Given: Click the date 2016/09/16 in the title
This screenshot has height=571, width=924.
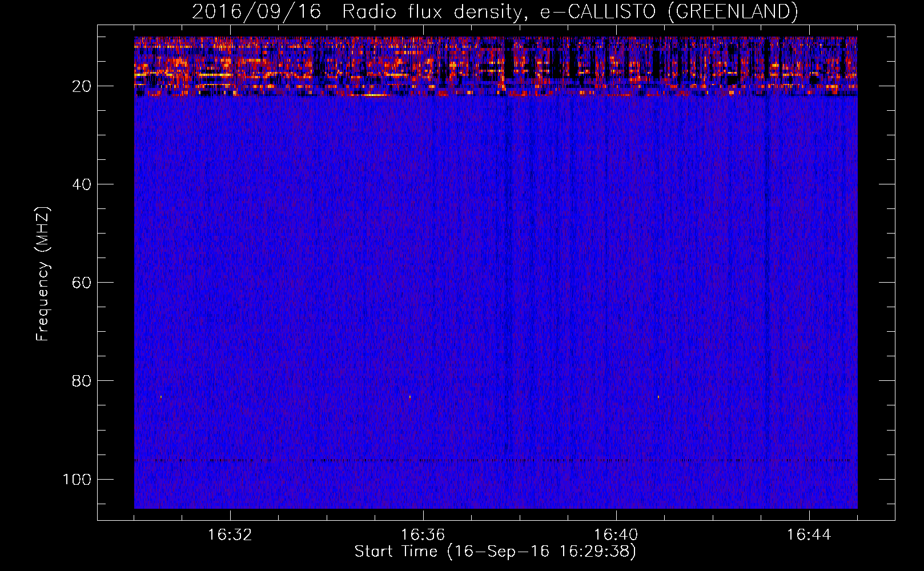Looking at the screenshot, I should pyautogui.click(x=256, y=12).
